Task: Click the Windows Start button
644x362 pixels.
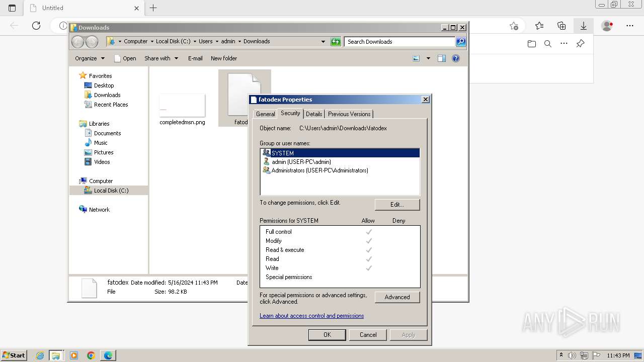Action: [14, 355]
